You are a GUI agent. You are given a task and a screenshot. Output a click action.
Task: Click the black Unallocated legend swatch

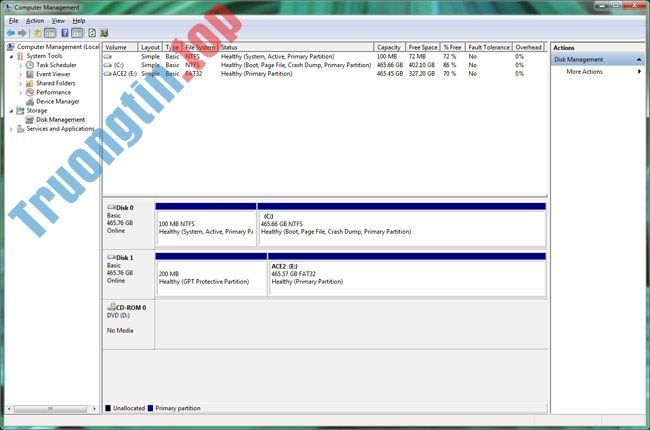(108, 408)
